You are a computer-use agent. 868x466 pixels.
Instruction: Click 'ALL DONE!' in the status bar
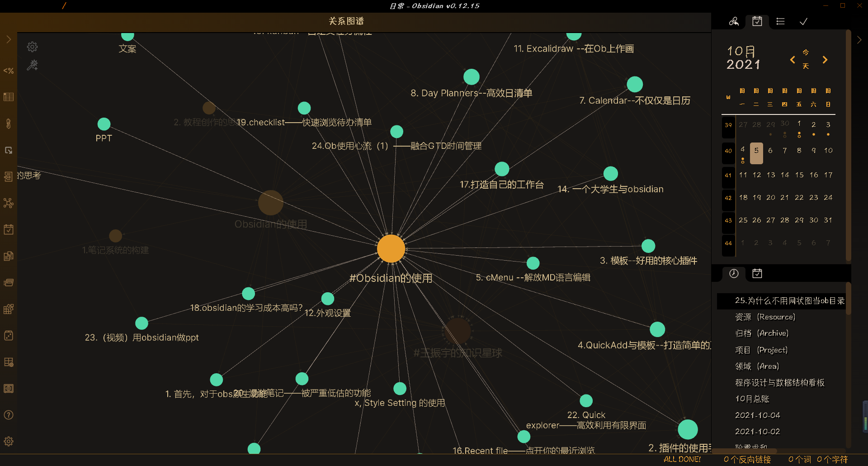682,460
